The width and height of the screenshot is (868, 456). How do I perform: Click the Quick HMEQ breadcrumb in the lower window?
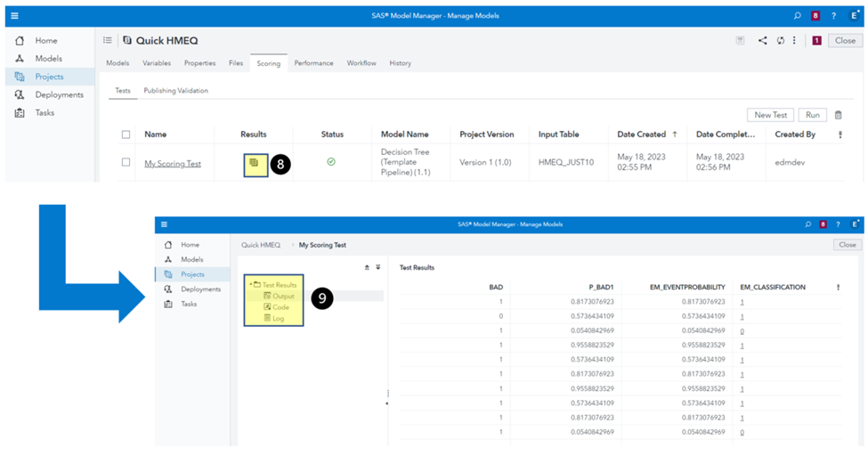tap(261, 244)
